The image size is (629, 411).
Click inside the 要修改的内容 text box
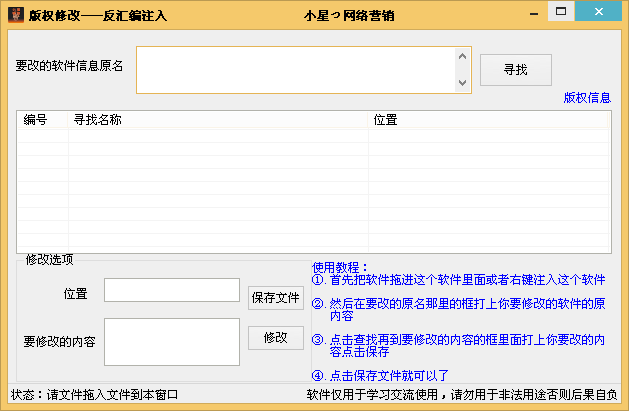pyautogui.click(x=171, y=342)
